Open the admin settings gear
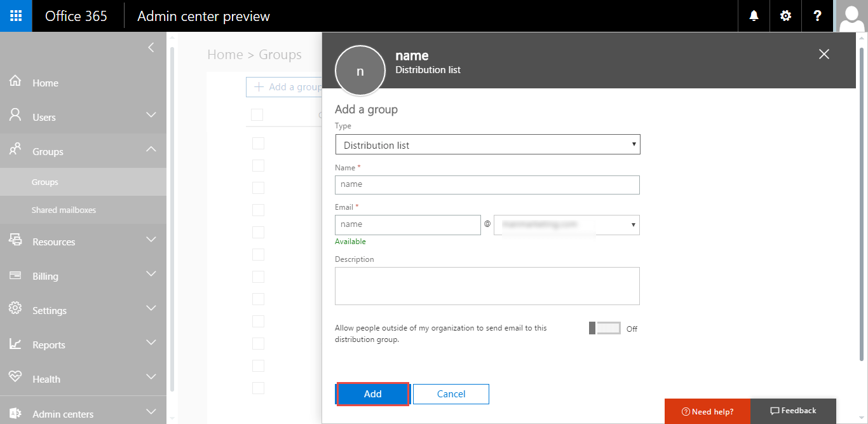The height and width of the screenshot is (424, 868). pos(785,15)
